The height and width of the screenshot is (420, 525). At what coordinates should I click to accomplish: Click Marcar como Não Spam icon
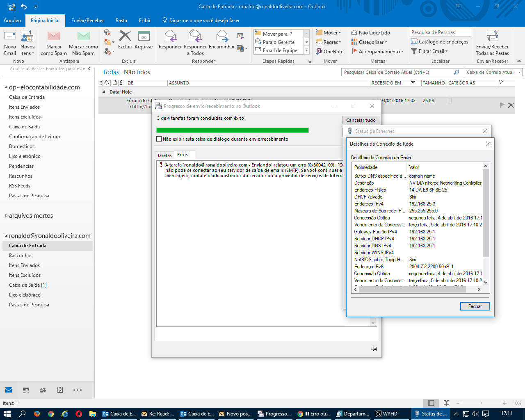pyautogui.click(x=83, y=36)
